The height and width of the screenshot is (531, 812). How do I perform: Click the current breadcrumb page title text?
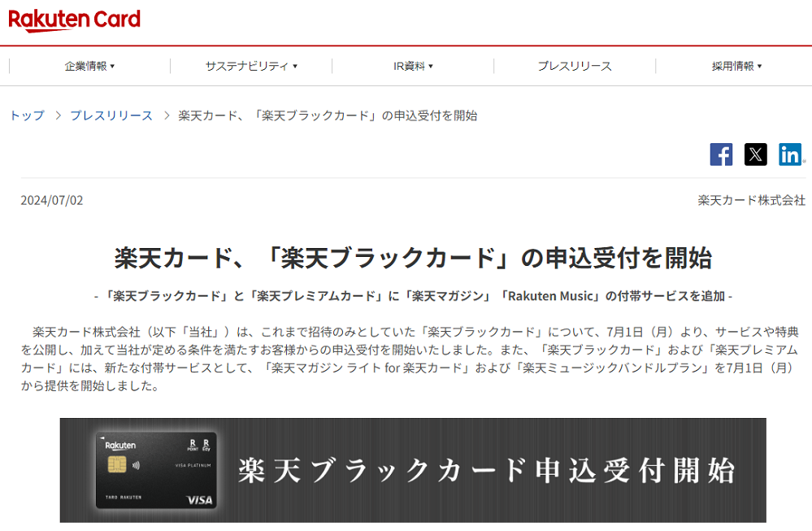coord(328,115)
